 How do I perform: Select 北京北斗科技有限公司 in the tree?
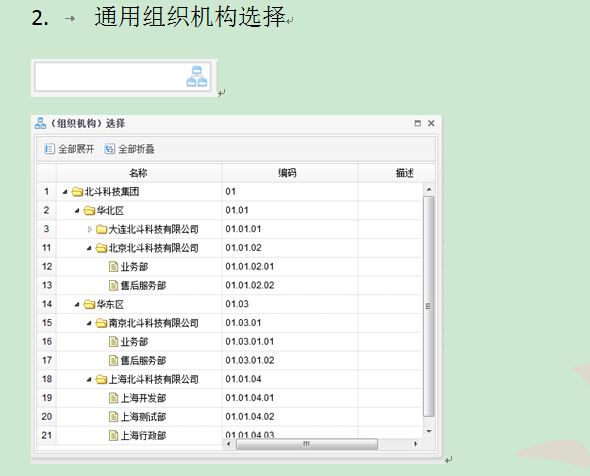(x=153, y=248)
